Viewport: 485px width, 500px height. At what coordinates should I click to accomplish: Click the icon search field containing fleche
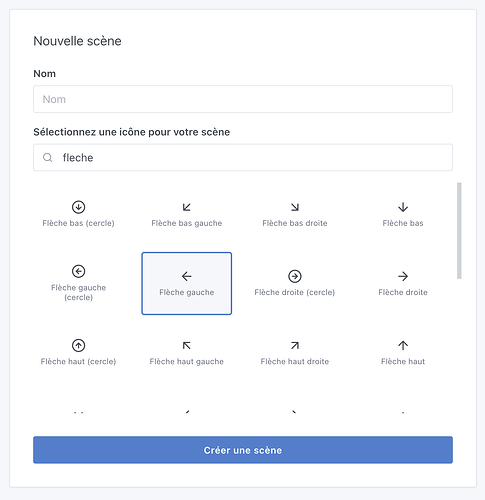pos(243,157)
